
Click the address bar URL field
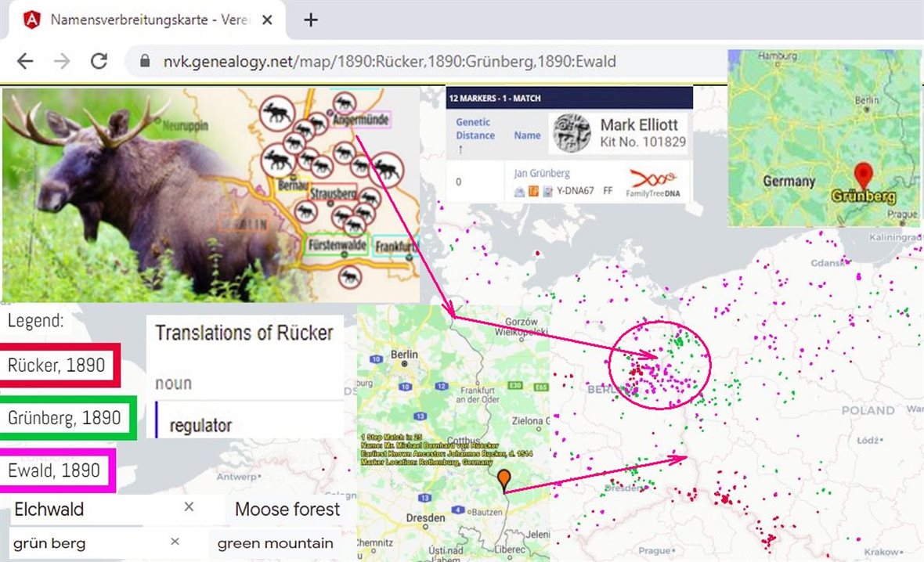[x=392, y=61]
